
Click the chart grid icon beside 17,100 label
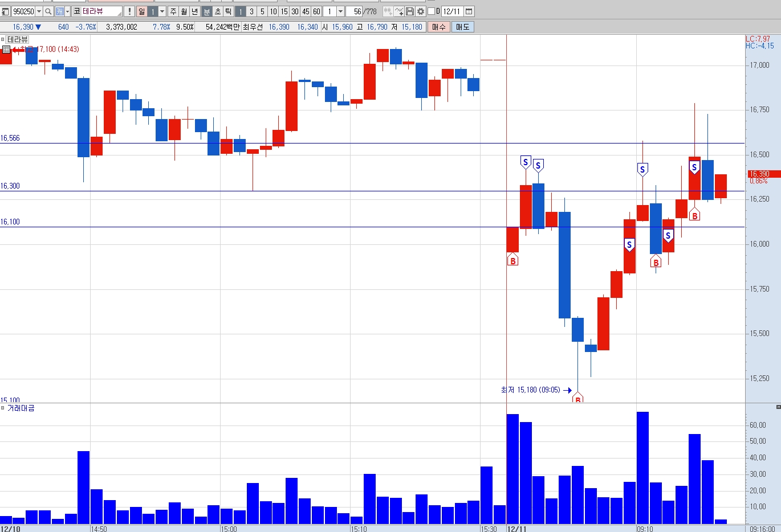click(x=6, y=50)
